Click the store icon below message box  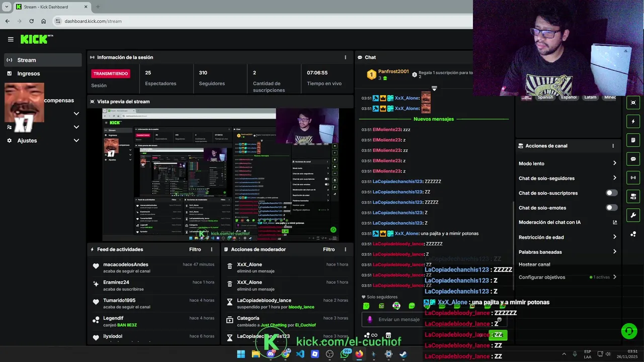388,335
